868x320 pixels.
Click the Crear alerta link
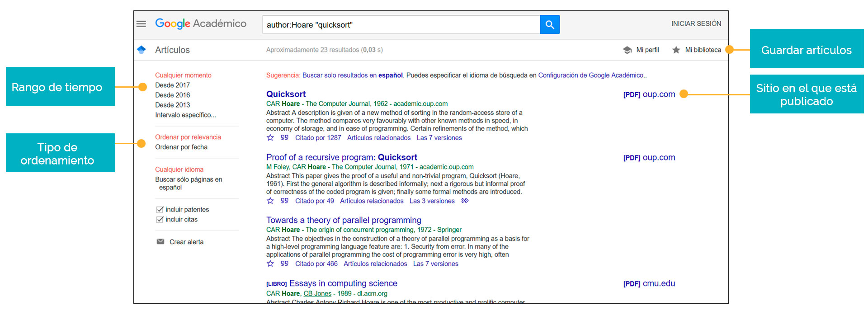coord(186,242)
